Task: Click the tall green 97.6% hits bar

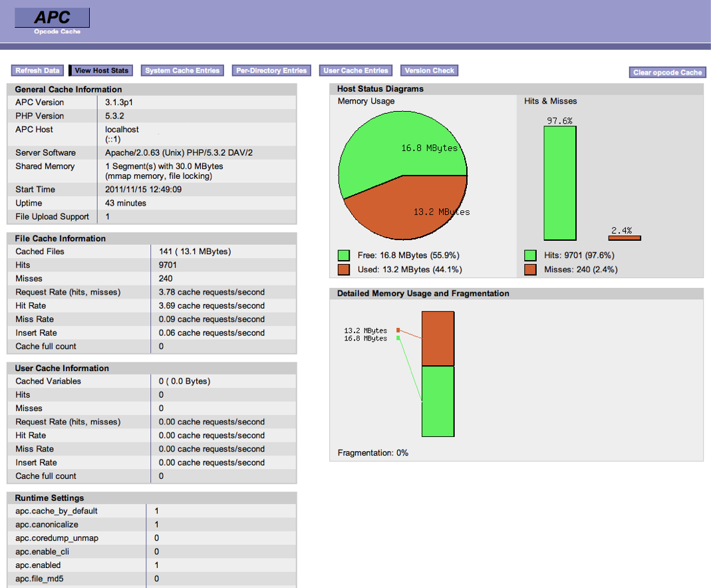Action: pos(560,183)
